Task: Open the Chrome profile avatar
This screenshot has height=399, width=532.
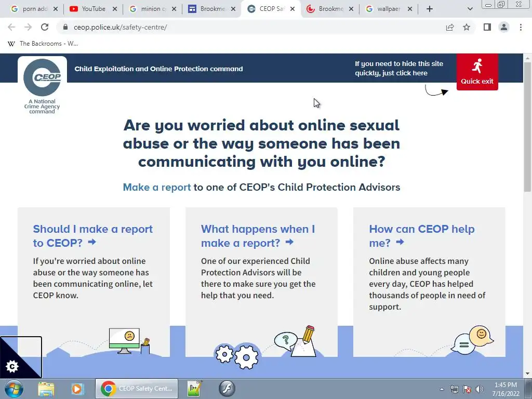Action: click(x=504, y=27)
